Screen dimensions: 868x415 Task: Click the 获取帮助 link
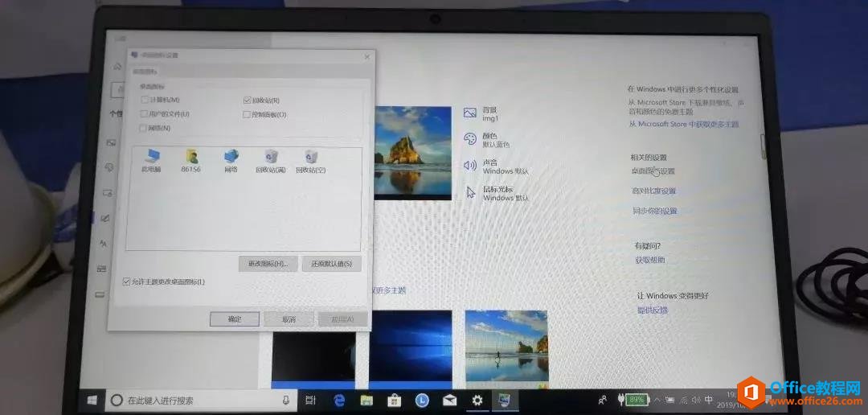coord(650,260)
